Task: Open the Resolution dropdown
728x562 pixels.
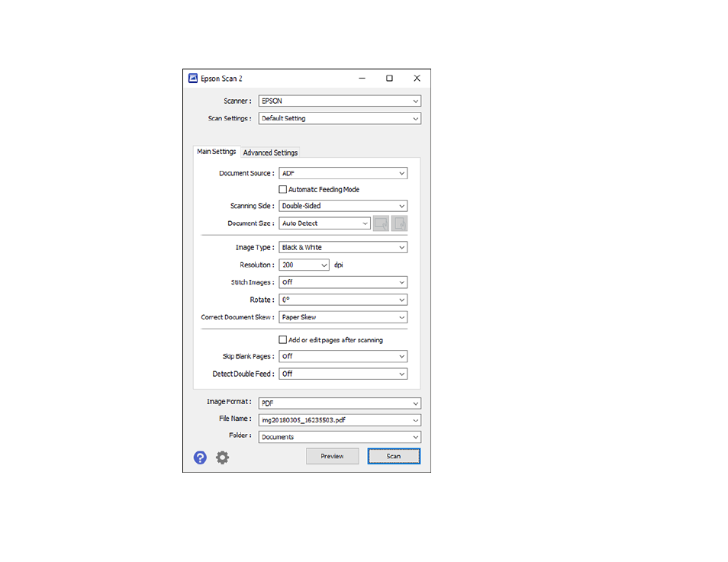Action: [x=304, y=265]
